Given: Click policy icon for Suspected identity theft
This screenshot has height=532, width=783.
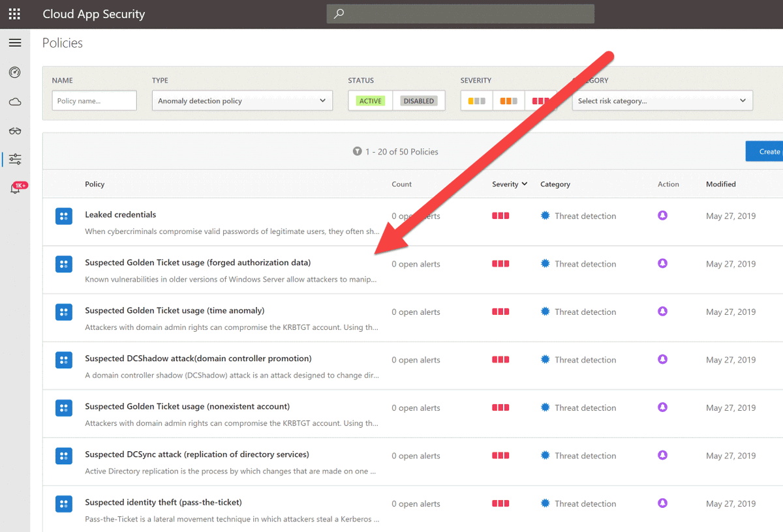Looking at the screenshot, I should pos(63,503).
